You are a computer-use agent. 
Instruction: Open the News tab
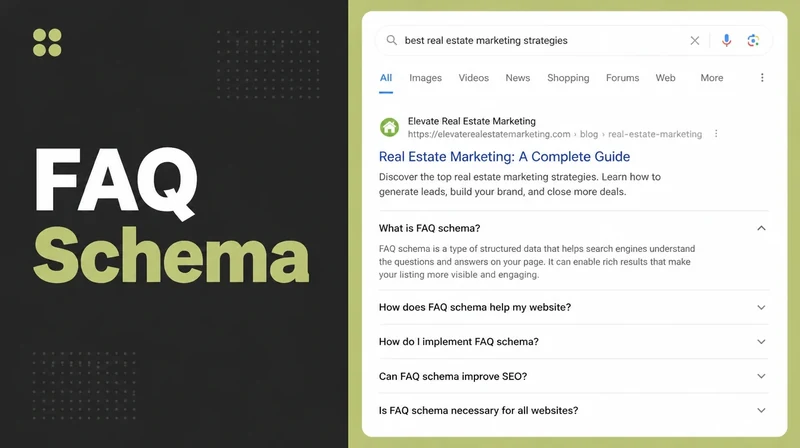(518, 78)
